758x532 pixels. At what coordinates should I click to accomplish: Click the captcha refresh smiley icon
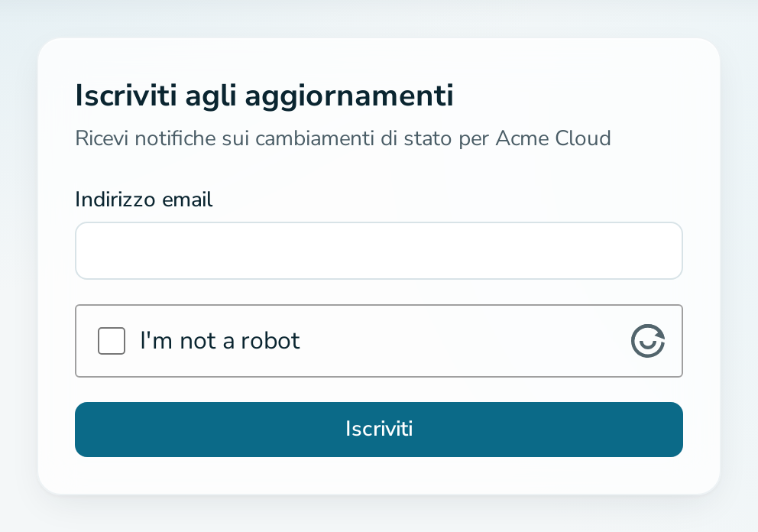pos(648,341)
